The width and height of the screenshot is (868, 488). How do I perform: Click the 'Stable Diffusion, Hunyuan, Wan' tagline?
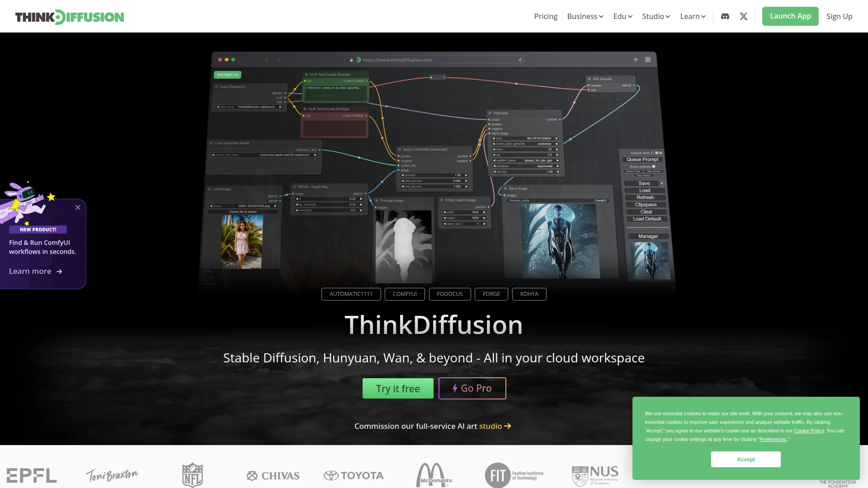pyautogui.click(x=434, y=358)
